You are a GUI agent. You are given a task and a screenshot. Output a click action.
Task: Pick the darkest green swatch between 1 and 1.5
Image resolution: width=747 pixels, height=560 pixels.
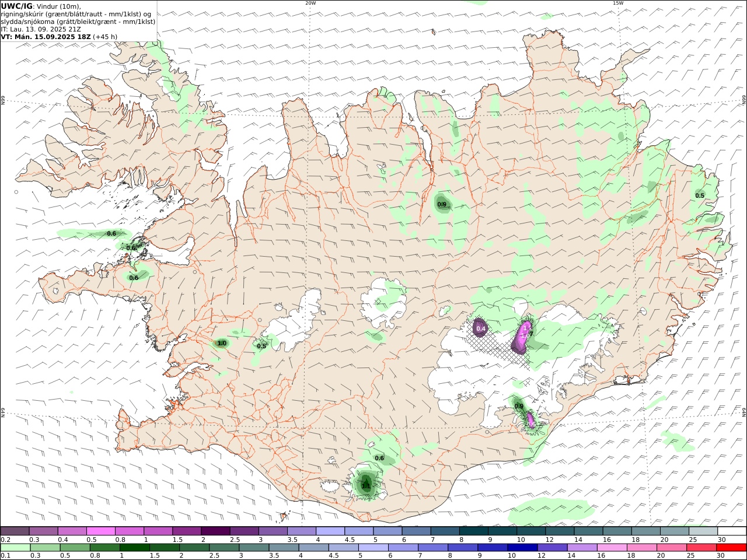pos(135,547)
